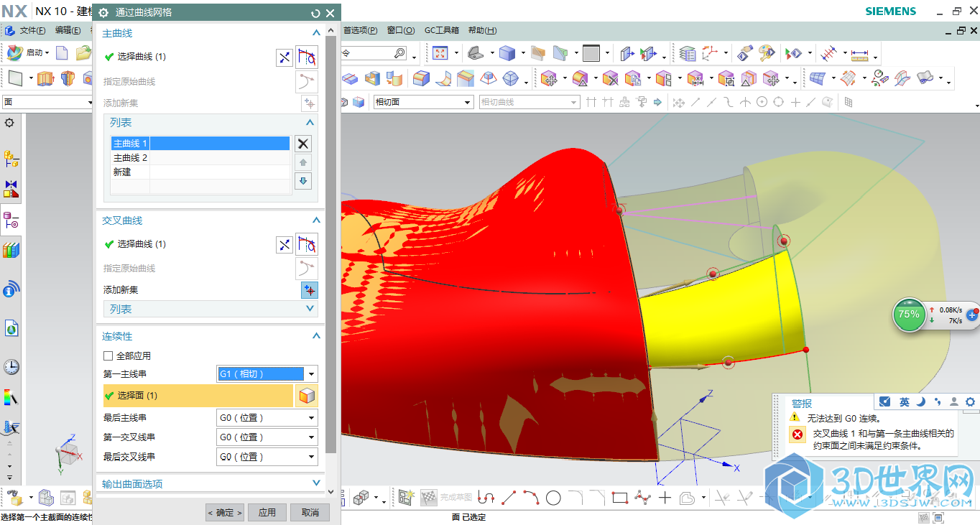Click the Open folder toolbar icon

pos(83,53)
